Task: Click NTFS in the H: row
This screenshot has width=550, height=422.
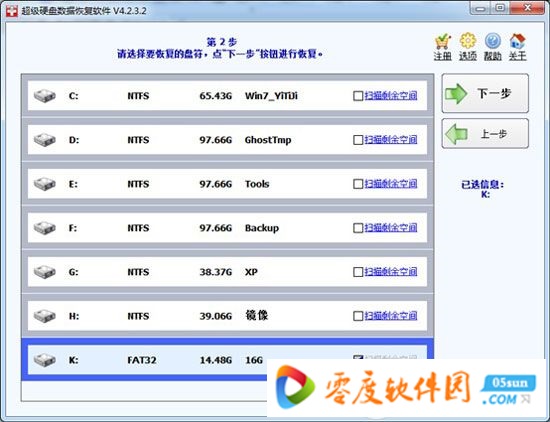Action: pyautogui.click(x=138, y=316)
